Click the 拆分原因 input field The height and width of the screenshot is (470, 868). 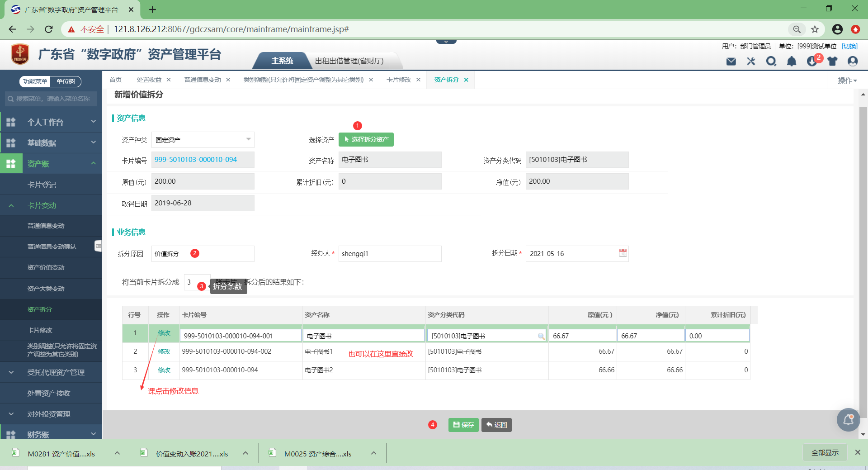click(x=203, y=254)
